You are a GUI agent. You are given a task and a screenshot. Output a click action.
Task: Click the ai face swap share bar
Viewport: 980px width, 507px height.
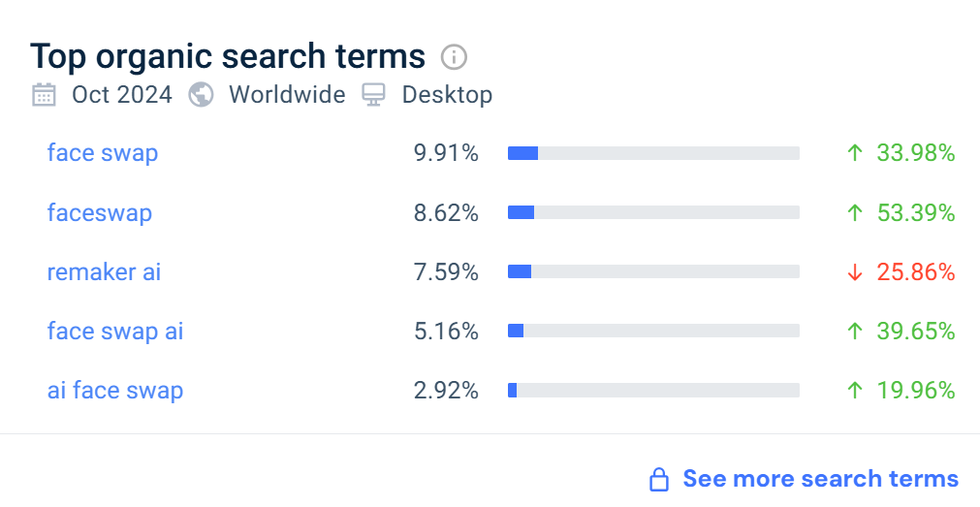653,391
